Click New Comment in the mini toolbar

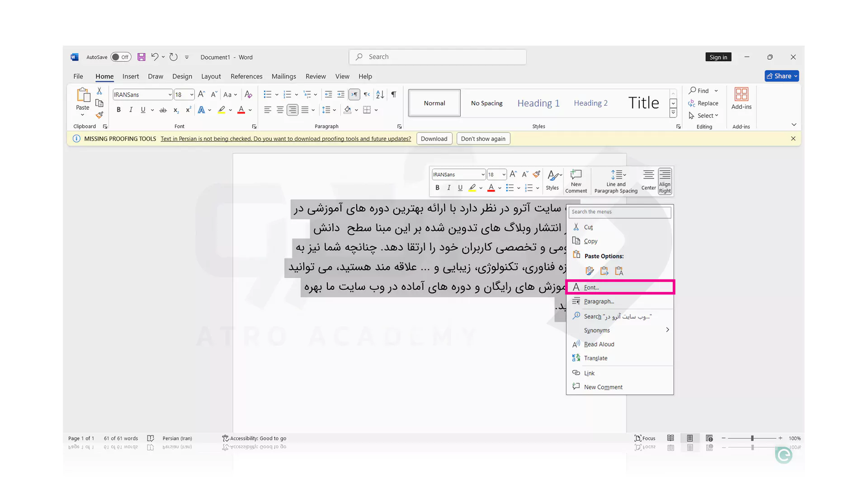(576, 181)
